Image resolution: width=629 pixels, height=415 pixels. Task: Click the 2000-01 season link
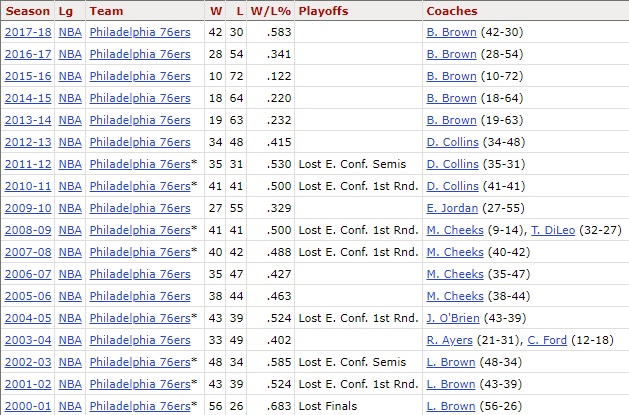click(27, 406)
